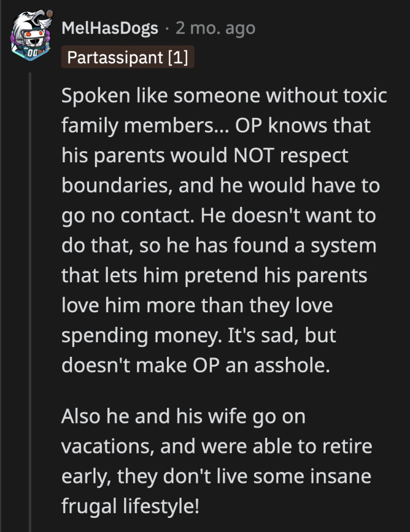Click the words 'frugal lifestyle!' at the end
The image size is (410, 532).
[130, 506]
